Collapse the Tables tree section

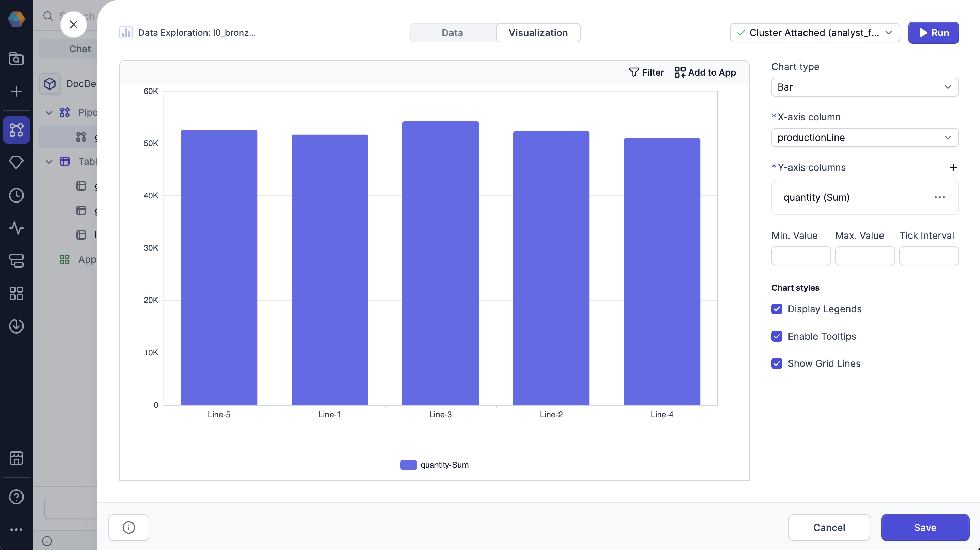pyautogui.click(x=49, y=162)
